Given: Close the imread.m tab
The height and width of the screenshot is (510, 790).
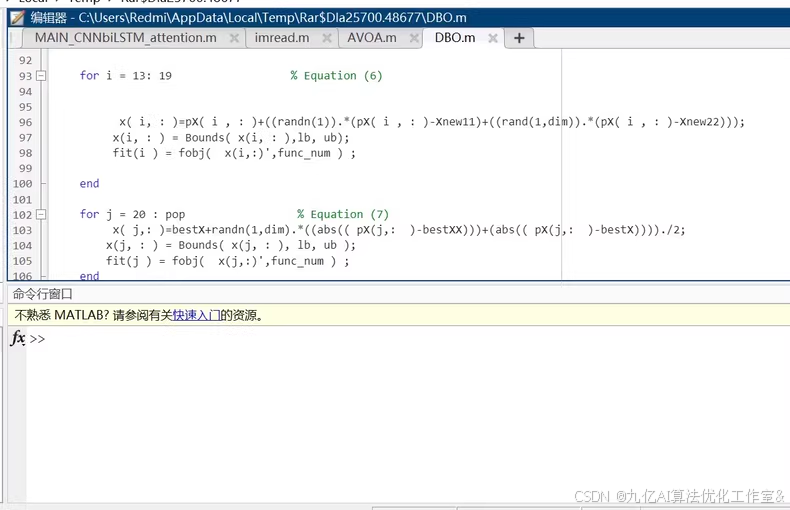Looking at the screenshot, I should [x=326, y=38].
